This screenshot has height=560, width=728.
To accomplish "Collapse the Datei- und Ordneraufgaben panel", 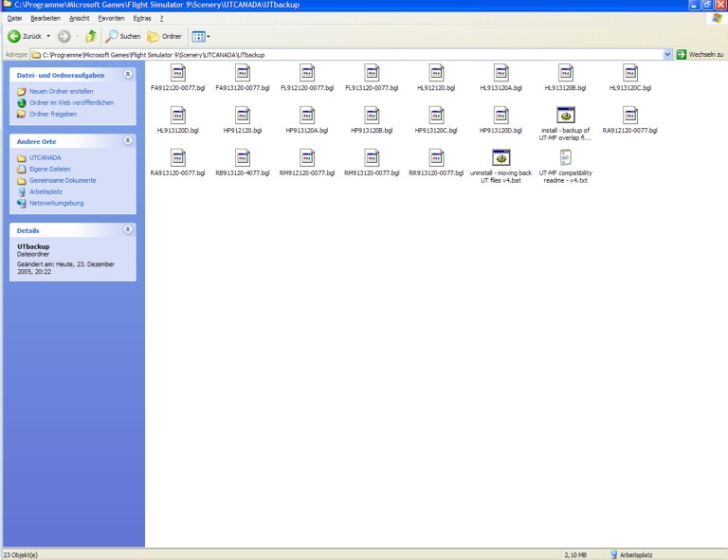I will click(128, 74).
